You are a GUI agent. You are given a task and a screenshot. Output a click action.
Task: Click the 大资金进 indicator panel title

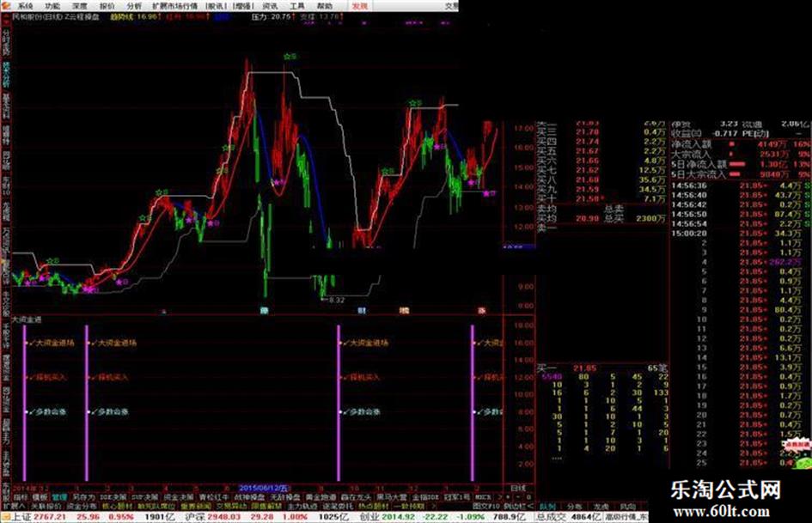tap(27, 320)
